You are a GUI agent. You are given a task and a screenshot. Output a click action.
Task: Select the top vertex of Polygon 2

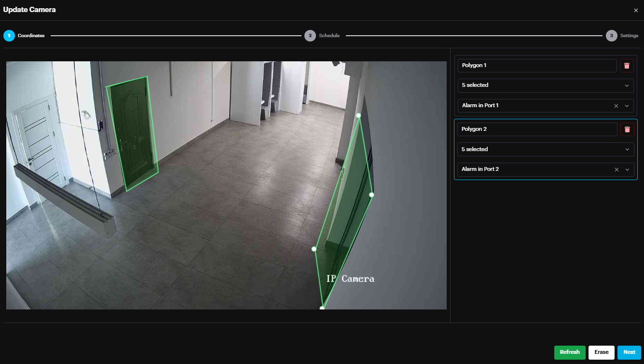358,115
